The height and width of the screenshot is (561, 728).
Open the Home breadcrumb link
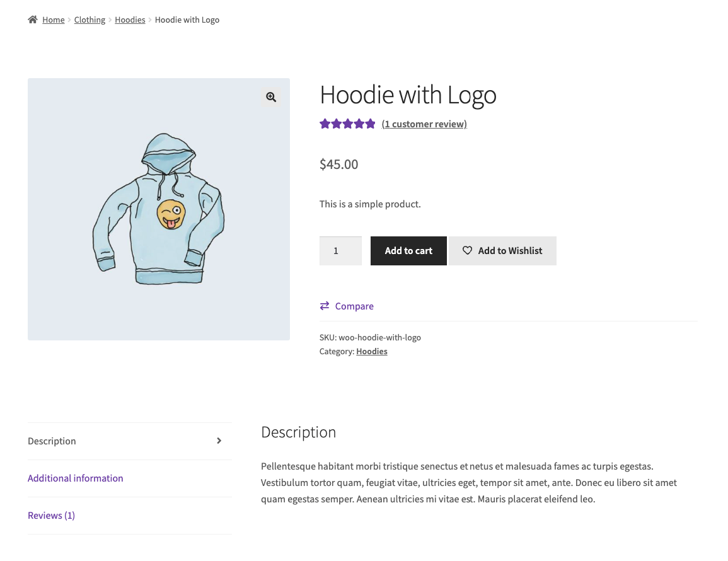pos(54,20)
